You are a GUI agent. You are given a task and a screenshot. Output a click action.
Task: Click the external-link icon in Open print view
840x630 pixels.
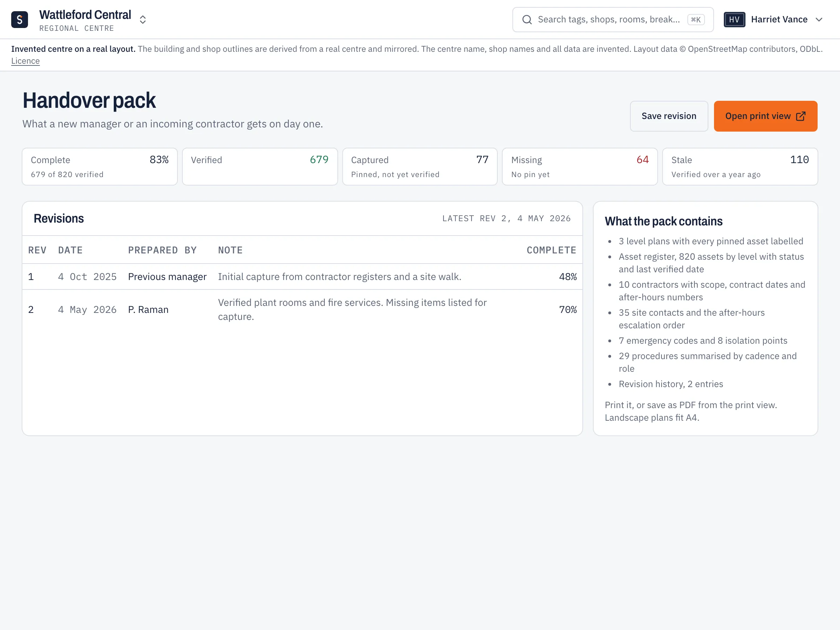pos(800,116)
